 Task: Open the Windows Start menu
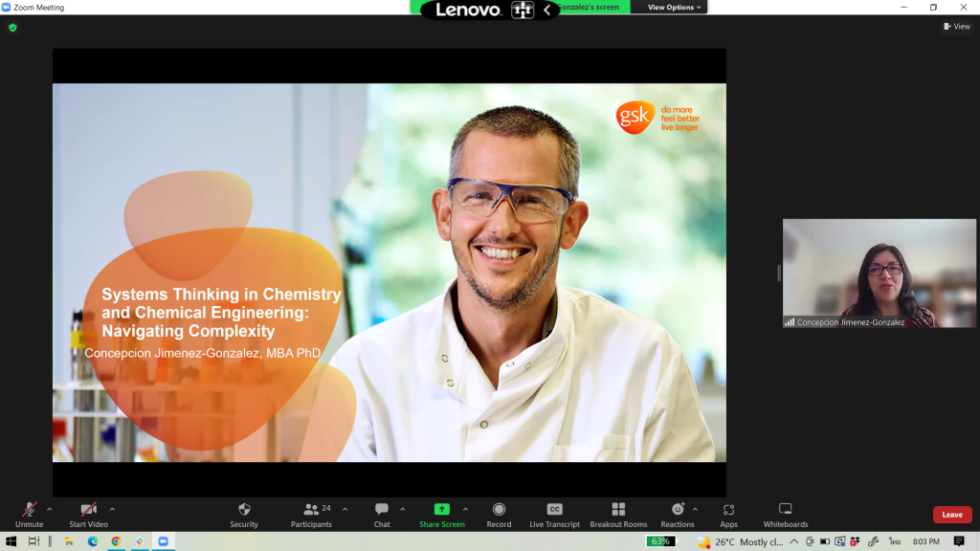pos(11,541)
